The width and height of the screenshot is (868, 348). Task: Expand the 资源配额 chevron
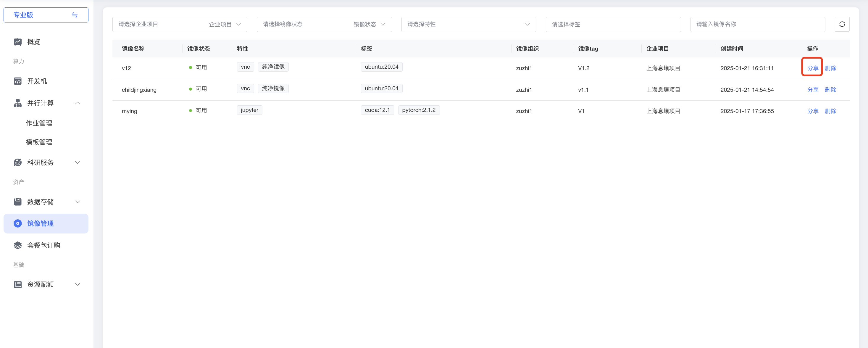pyautogui.click(x=78, y=285)
